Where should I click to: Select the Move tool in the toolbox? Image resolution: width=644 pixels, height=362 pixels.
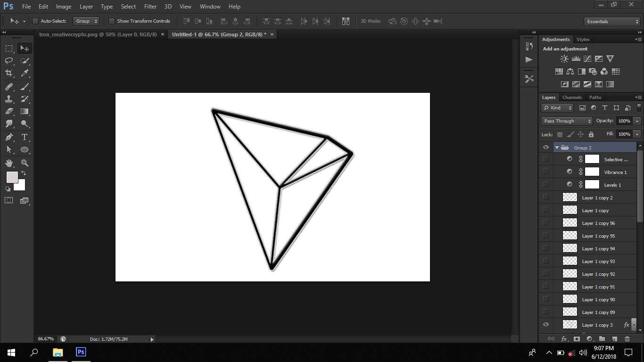[25, 49]
